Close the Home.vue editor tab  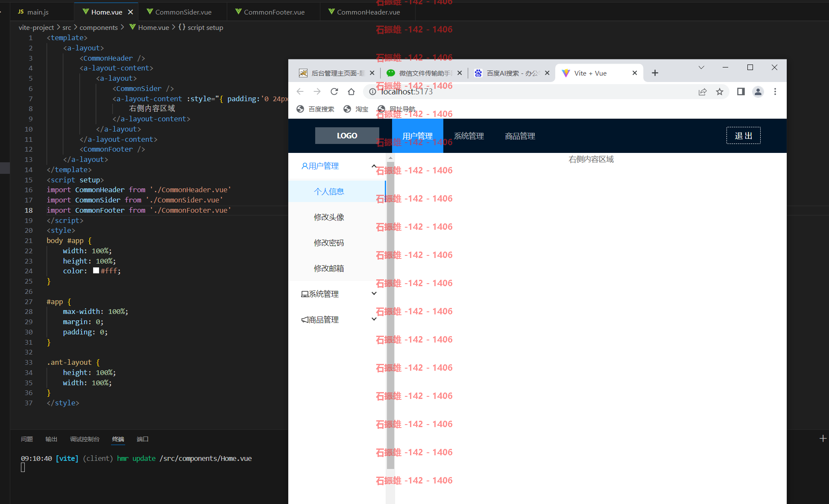pyautogui.click(x=130, y=12)
